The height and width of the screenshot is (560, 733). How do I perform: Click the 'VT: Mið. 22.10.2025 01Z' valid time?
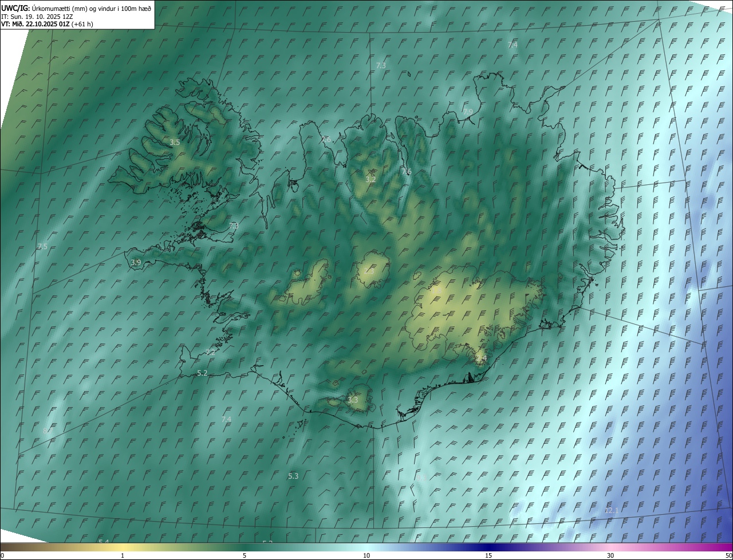pyautogui.click(x=36, y=24)
